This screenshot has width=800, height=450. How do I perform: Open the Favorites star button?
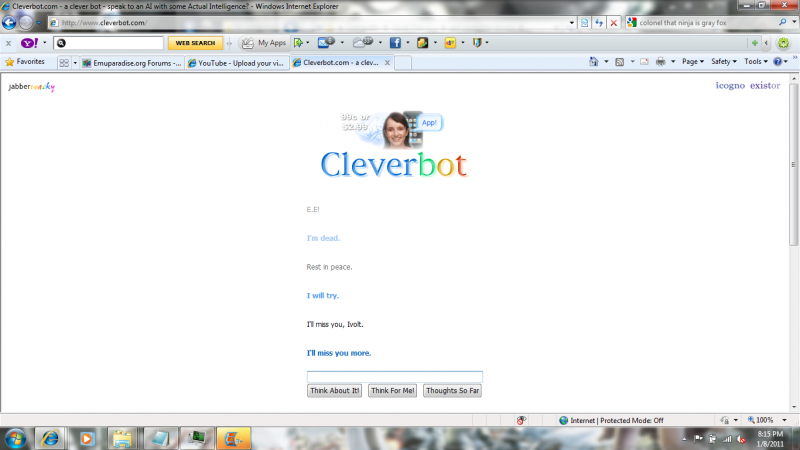click(24, 62)
